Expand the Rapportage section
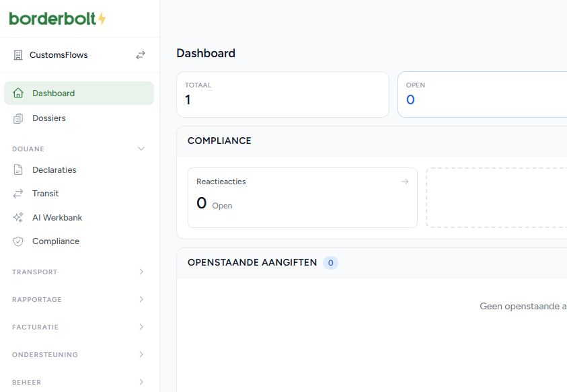Image resolution: width=567 pixels, height=392 pixels. coord(141,299)
